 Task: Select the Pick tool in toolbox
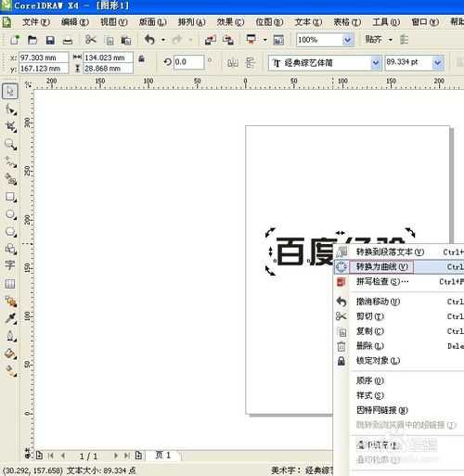click(10, 91)
